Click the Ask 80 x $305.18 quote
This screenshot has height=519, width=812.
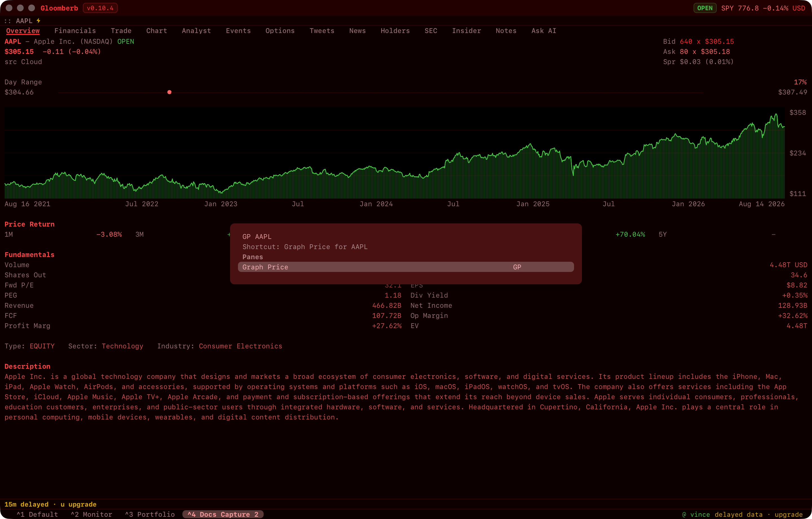[696, 51]
